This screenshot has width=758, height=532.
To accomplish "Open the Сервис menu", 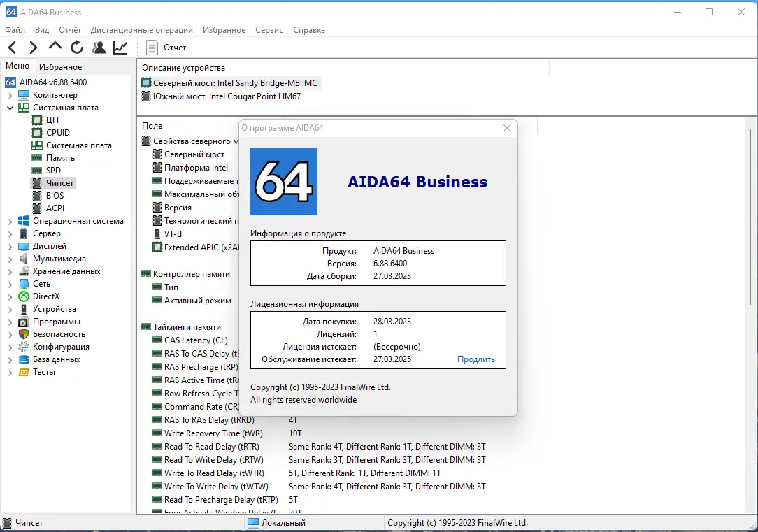I will 269,30.
